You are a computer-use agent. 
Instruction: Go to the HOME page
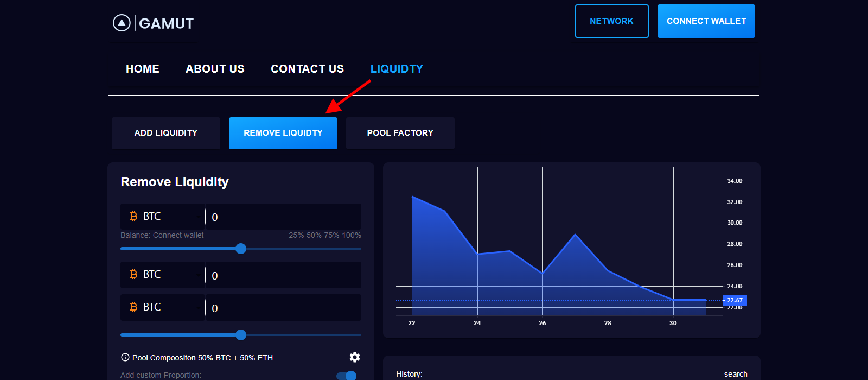point(143,69)
